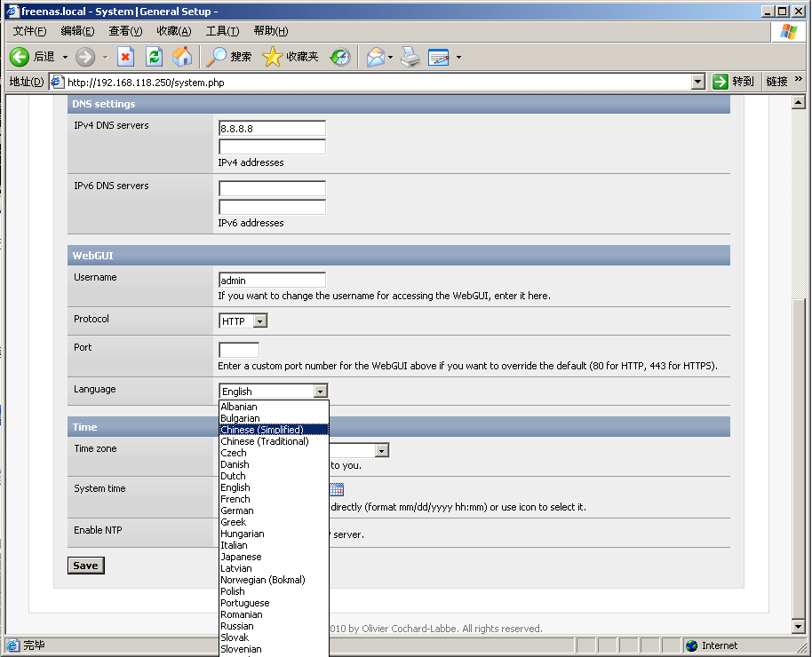The width and height of the screenshot is (812, 657).
Task: Click the Forward arrow button
Action: pyautogui.click(x=85, y=57)
